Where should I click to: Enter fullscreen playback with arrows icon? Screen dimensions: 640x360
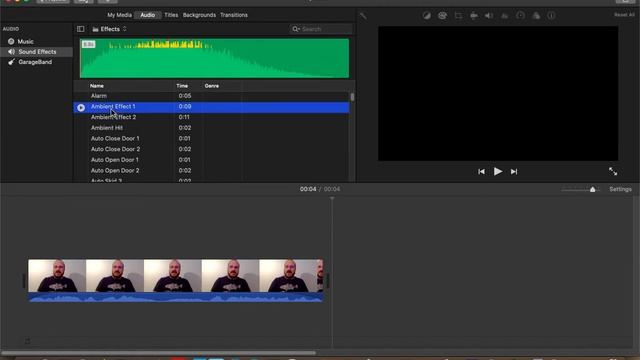[613, 171]
